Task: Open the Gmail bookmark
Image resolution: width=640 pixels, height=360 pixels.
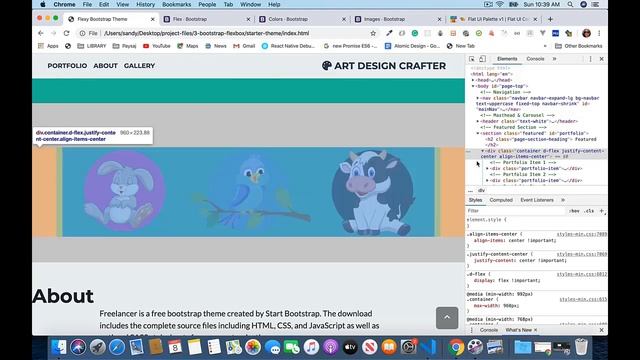Action: point(244,46)
